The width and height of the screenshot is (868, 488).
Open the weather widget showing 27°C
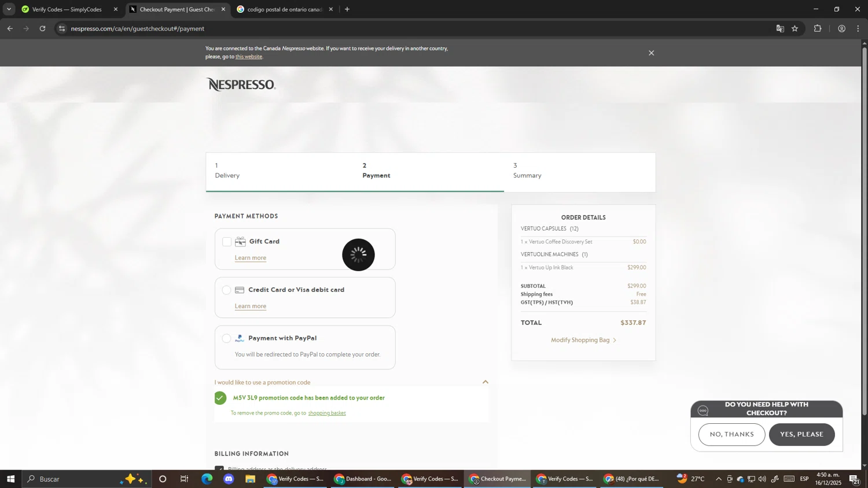691,479
